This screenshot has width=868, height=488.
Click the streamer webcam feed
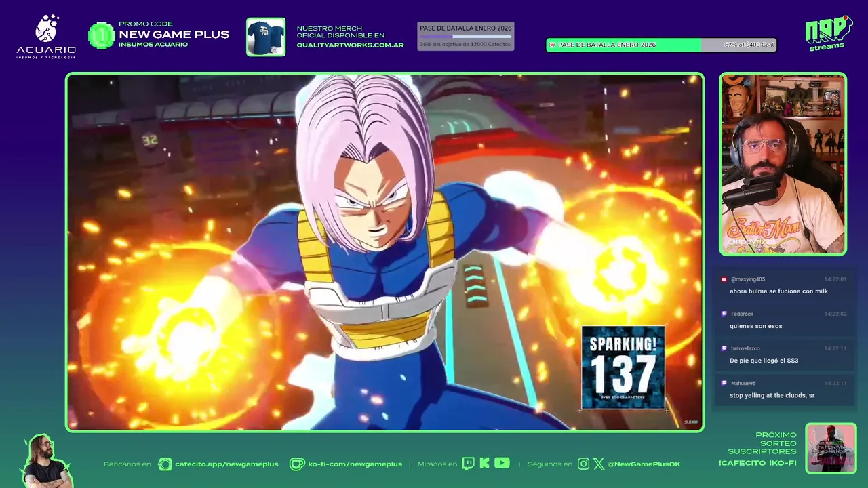783,164
